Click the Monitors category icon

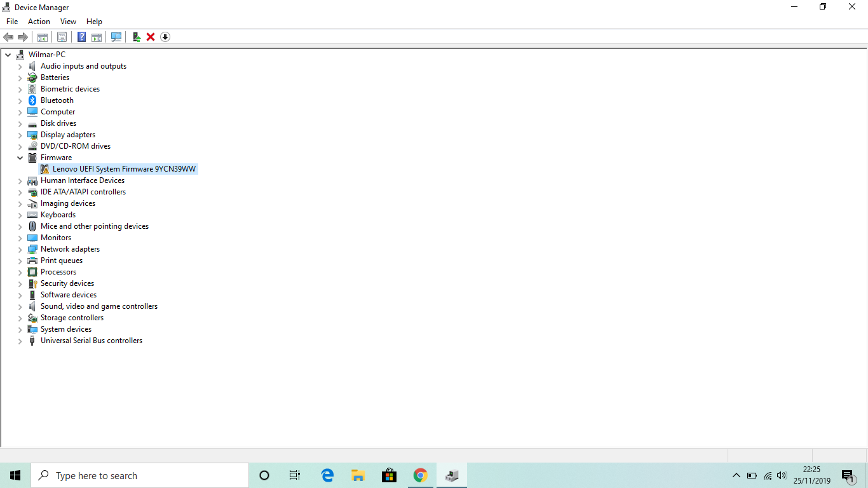pyautogui.click(x=32, y=238)
